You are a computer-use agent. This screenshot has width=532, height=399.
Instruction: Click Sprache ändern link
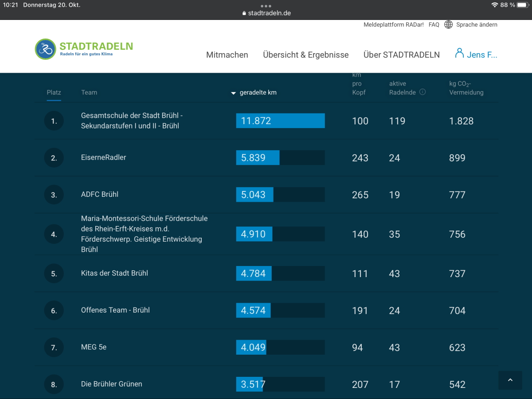[x=477, y=25]
